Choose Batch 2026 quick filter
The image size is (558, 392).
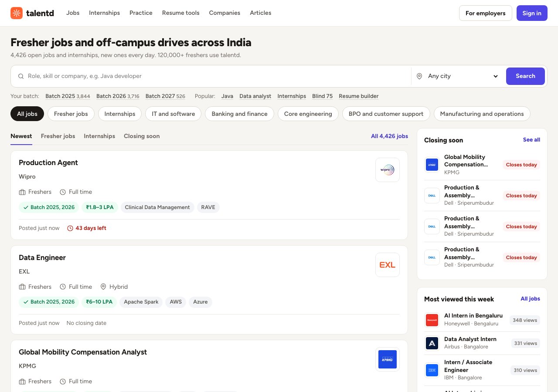tap(118, 96)
